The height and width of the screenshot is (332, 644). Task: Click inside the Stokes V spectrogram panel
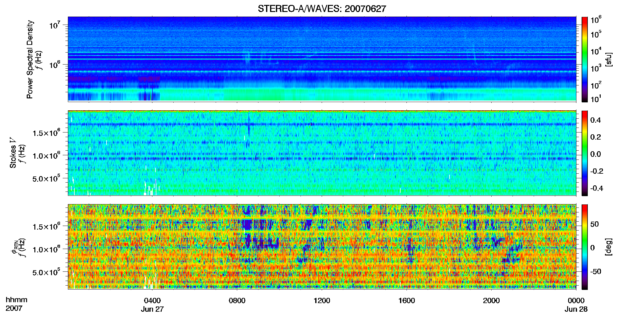coord(322,153)
